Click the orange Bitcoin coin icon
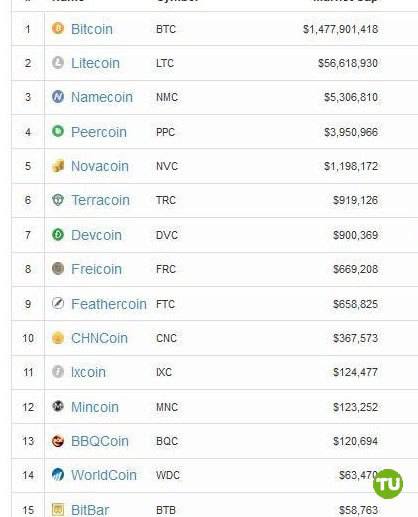Image resolution: width=418 pixels, height=517 pixels. [58, 28]
